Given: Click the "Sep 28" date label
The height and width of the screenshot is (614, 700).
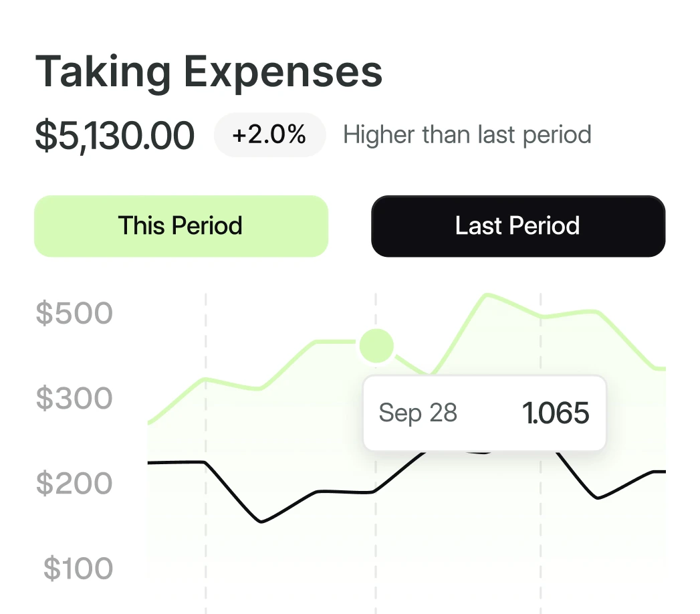Looking at the screenshot, I should click(417, 413).
